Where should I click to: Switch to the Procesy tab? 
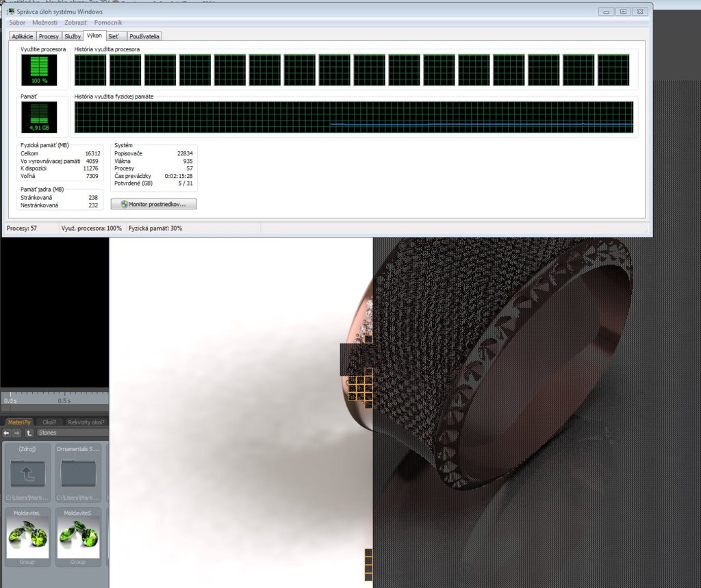tap(49, 36)
